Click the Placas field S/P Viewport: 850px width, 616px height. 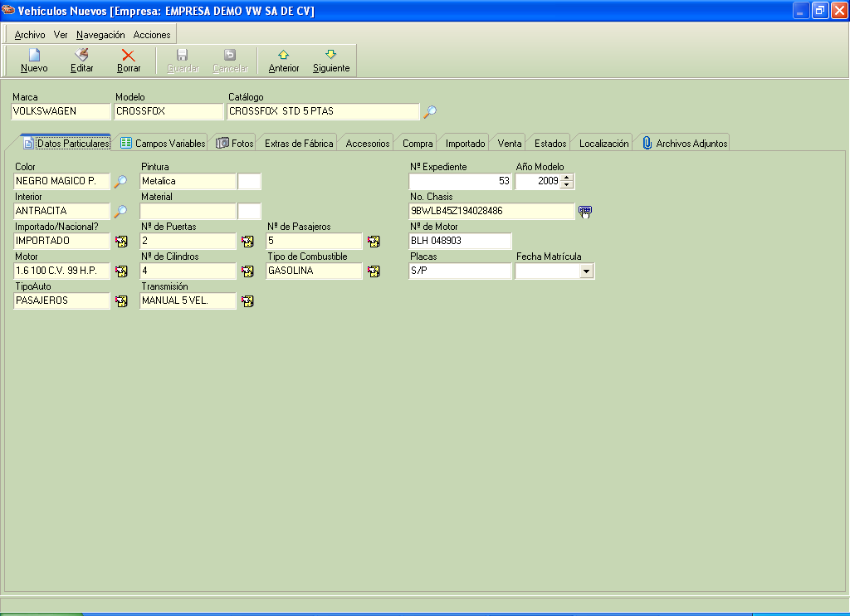pos(460,271)
